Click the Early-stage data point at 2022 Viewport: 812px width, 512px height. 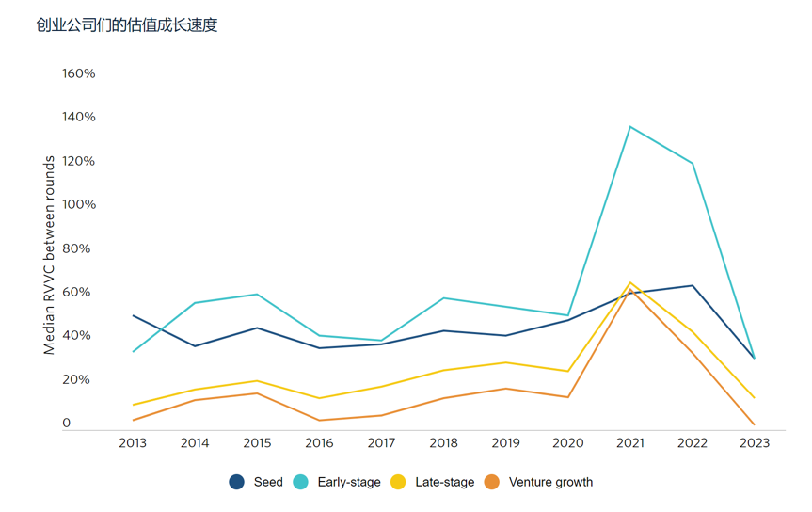693,163
